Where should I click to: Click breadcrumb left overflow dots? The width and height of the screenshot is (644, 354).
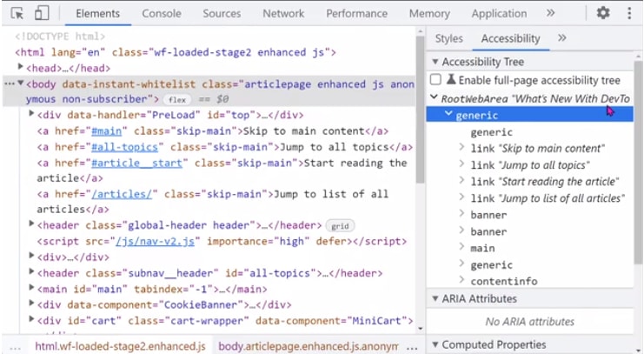click(x=15, y=346)
